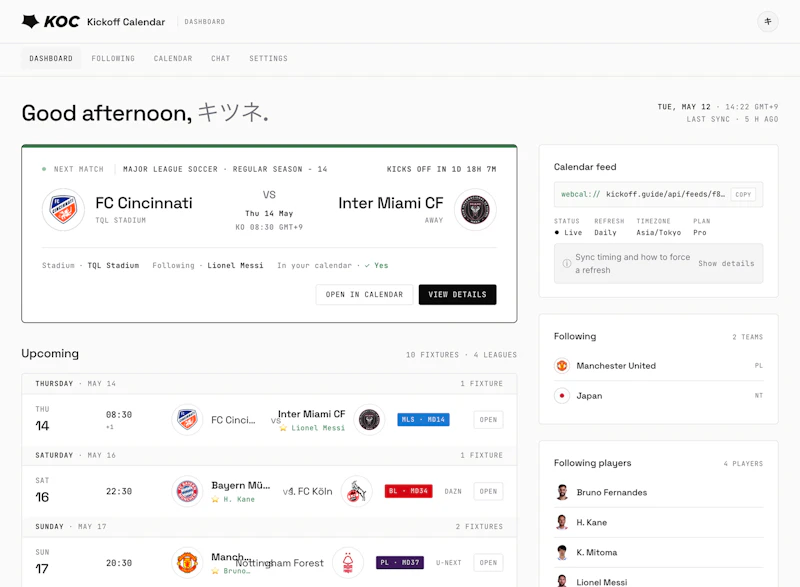Open the Sunday Manchester United fixture
Image resolution: width=800 pixels, height=587 pixels.
click(488, 563)
